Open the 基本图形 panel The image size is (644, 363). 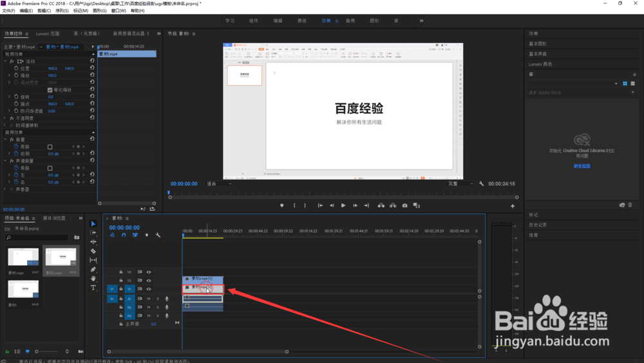click(x=538, y=44)
